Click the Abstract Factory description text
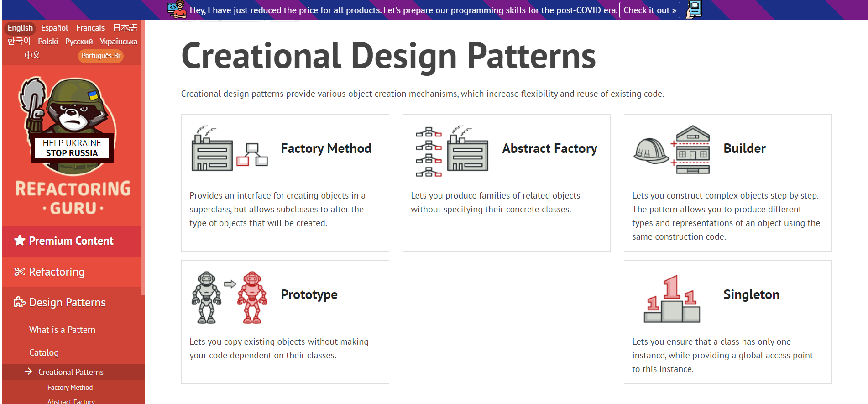Viewport: 868px width, 404px height. 495,202
